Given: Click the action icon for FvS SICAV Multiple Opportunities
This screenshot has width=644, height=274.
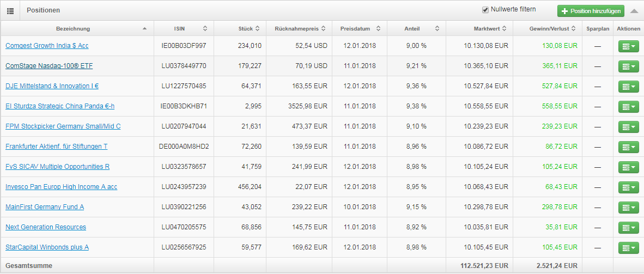Looking at the screenshot, I should point(628,167).
